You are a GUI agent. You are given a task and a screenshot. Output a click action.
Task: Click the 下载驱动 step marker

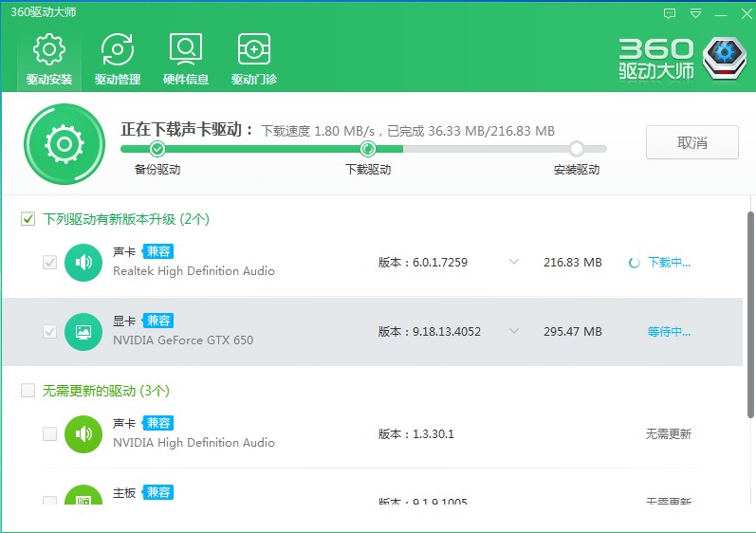click(367, 149)
